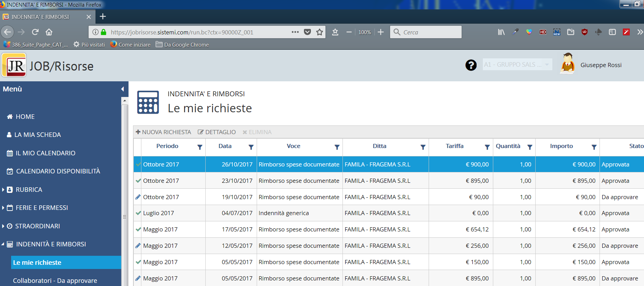Screen dimensions: 644x286
Task: Open the Ditta column filter
Action: click(x=423, y=147)
